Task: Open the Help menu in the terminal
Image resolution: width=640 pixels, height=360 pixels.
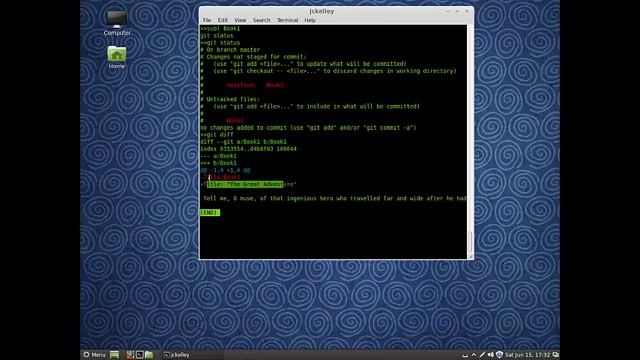Action: pos(310,20)
